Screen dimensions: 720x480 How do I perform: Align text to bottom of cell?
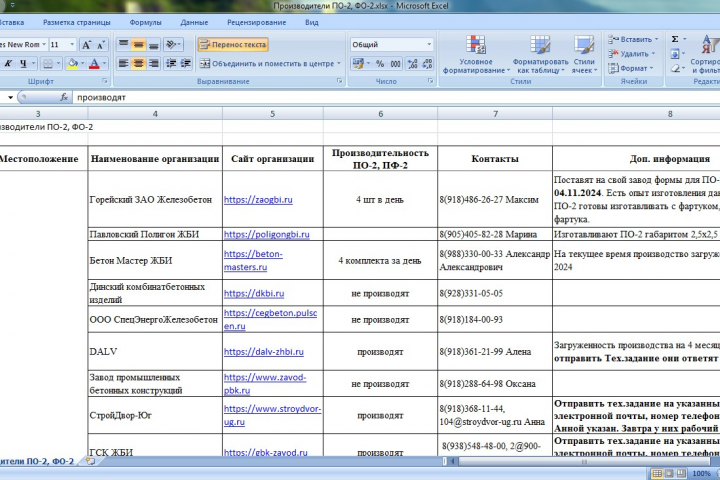153,45
